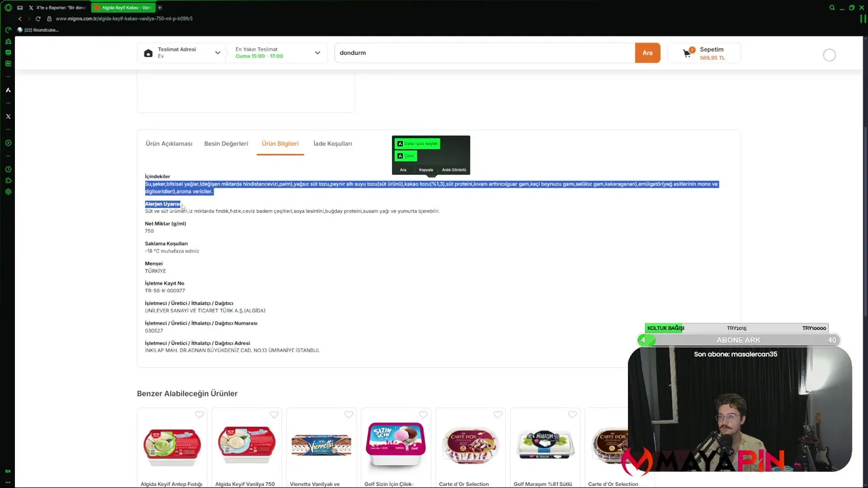This screenshot has width=868, height=488.
Task: Open Golf Maraşım %81 Sütlü product image
Action: pyautogui.click(x=545, y=445)
